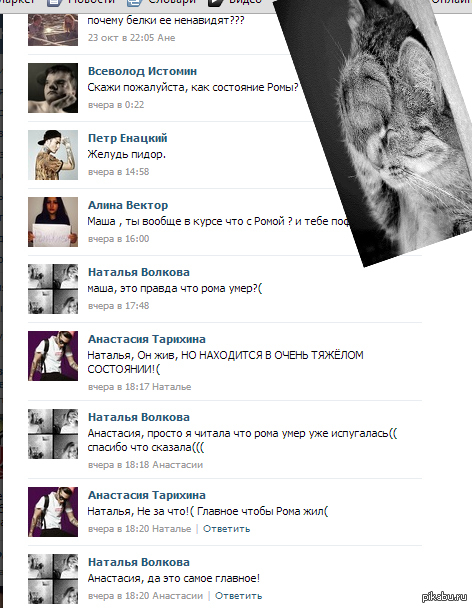Open the 'Анастасии' recipient link at 18:18

coord(177,465)
